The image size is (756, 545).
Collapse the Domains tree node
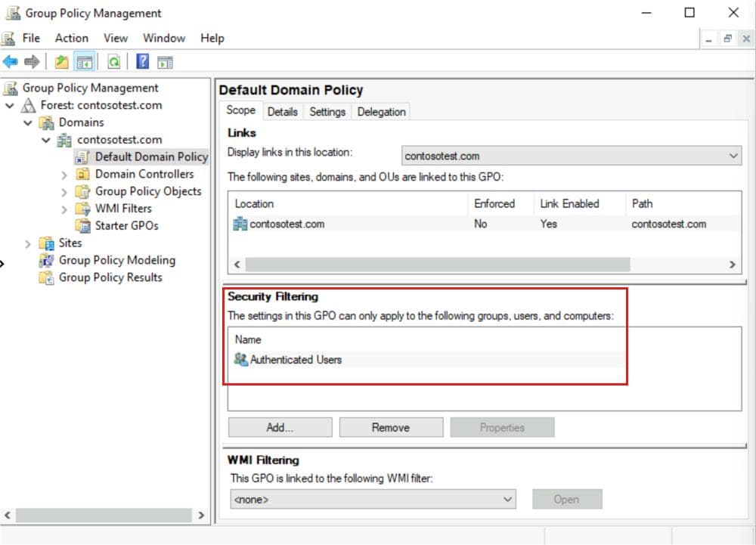point(28,122)
